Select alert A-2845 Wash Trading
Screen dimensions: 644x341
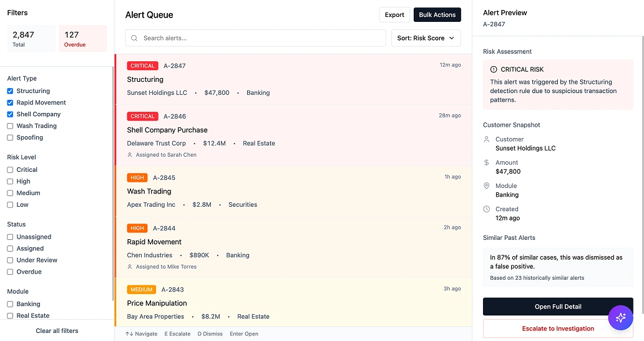(293, 192)
